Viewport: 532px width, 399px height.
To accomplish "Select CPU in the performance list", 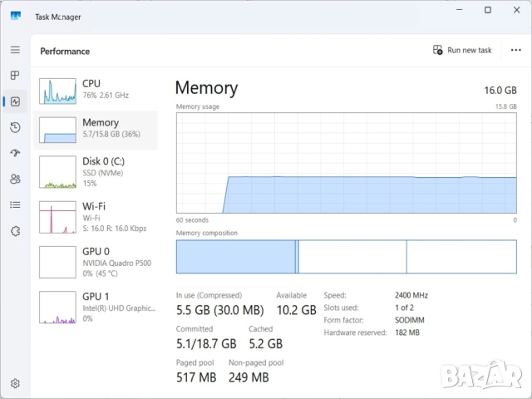I will 96,89.
